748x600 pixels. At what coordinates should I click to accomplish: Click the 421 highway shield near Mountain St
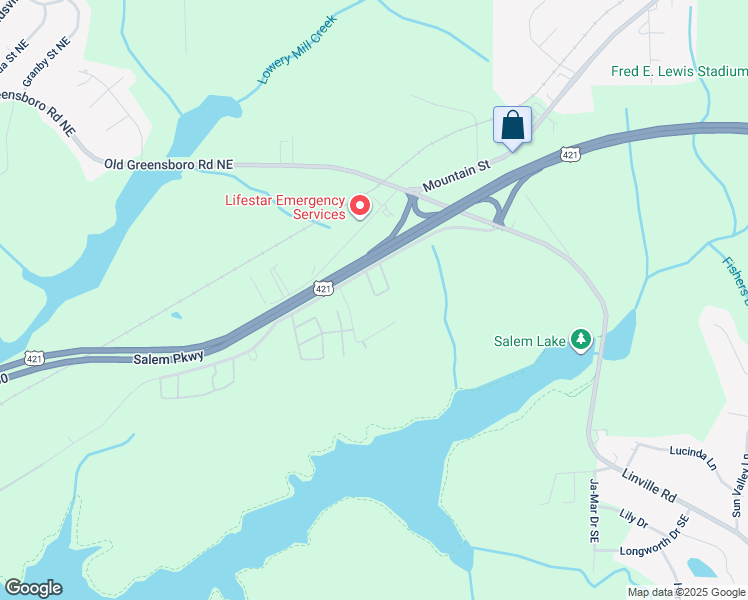570,154
